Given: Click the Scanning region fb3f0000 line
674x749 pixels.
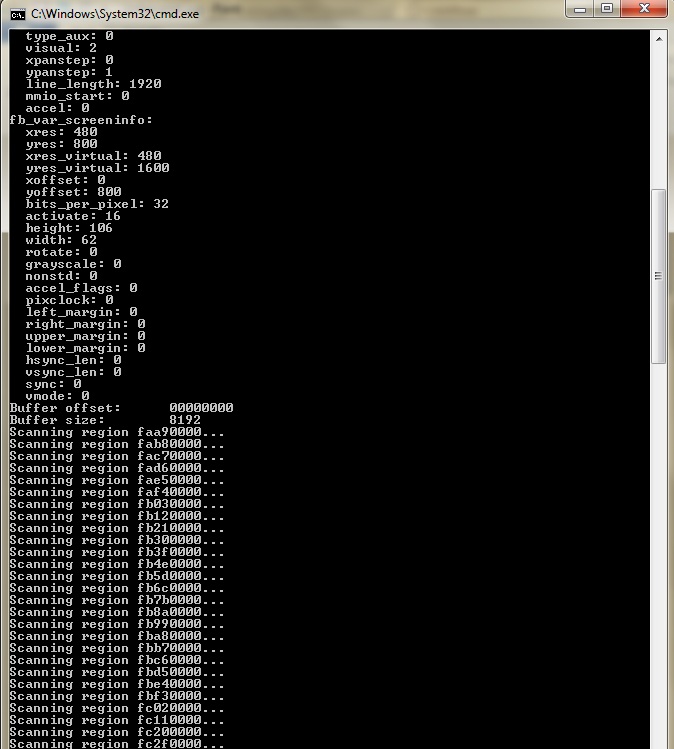Looking at the screenshot, I should tap(117, 552).
